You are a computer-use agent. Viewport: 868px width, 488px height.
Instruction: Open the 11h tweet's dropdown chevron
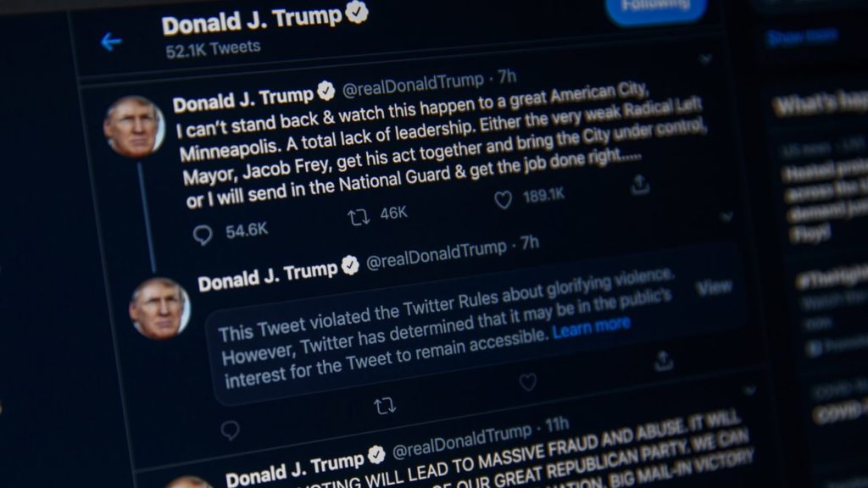pos(749,391)
